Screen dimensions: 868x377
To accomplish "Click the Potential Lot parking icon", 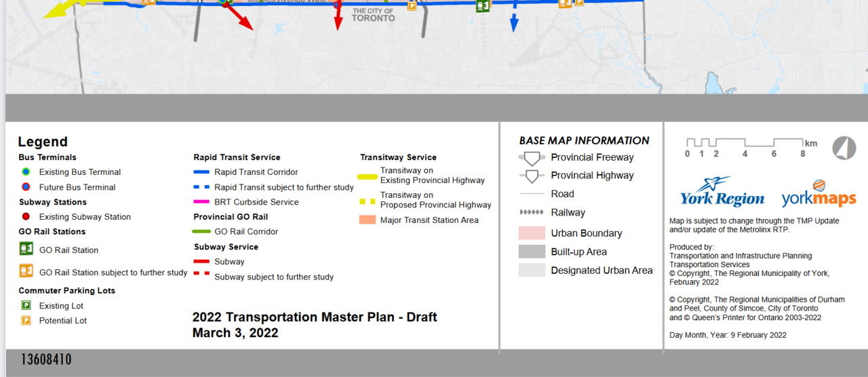I will pyautogui.click(x=26, y=321).
